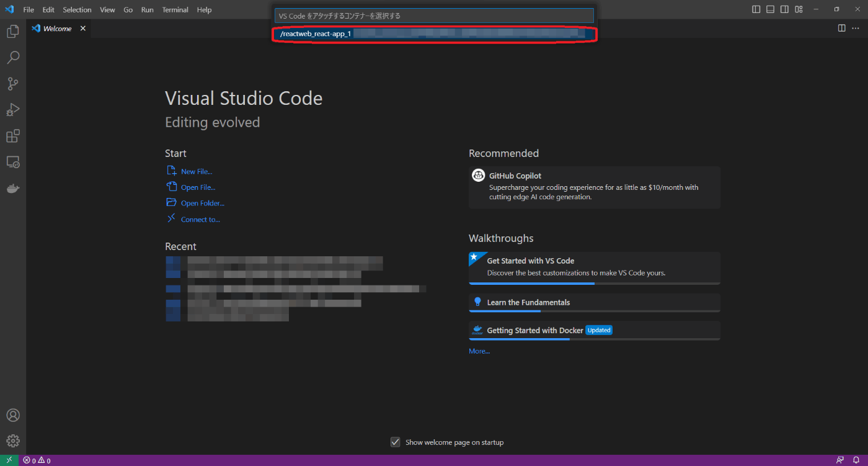Image resolution: width=868 pixels, height=466 pixels.
Task: Open the Source Control view
Action: pos(13,84)
